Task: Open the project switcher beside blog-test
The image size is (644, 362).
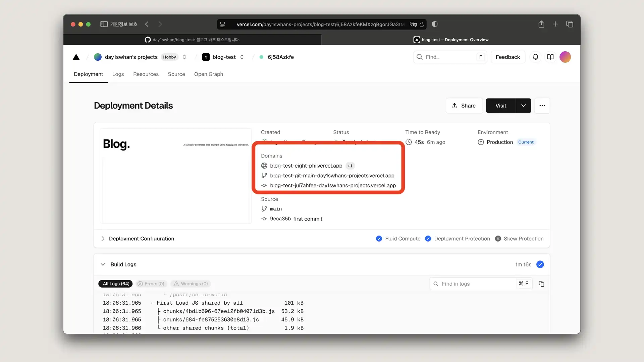Action: [x=242, y=57]
